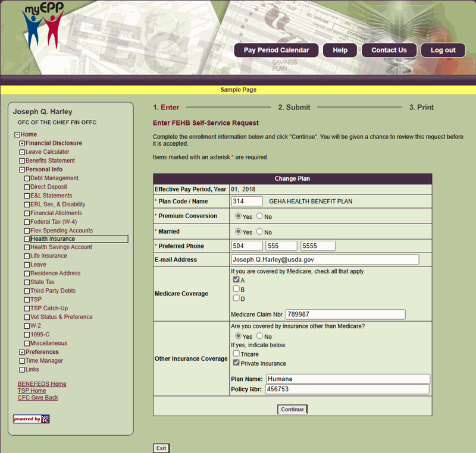Screen dimensions: 476x453
Task: Click the '3. Print' step label
Action: 421,108
